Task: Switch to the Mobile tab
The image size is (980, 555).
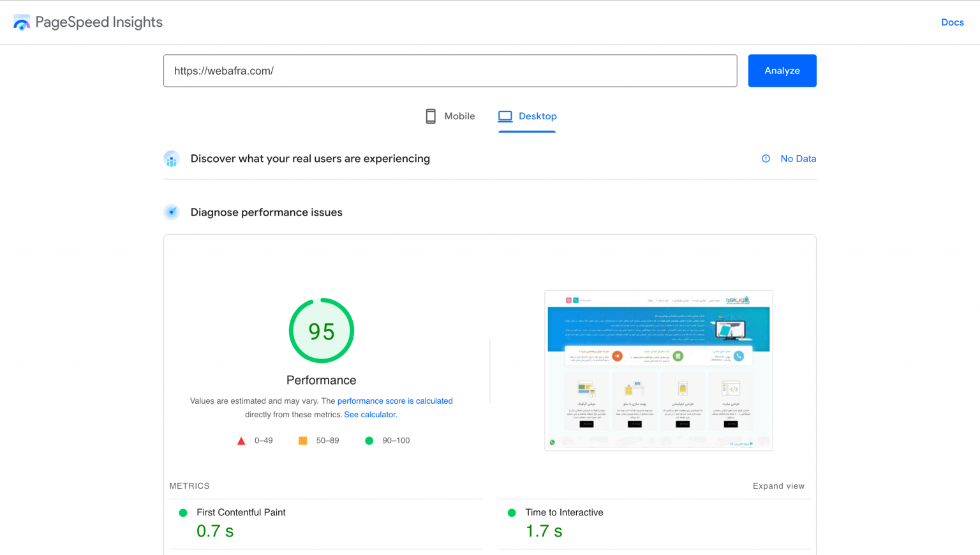Action: [x=450, y=116]
